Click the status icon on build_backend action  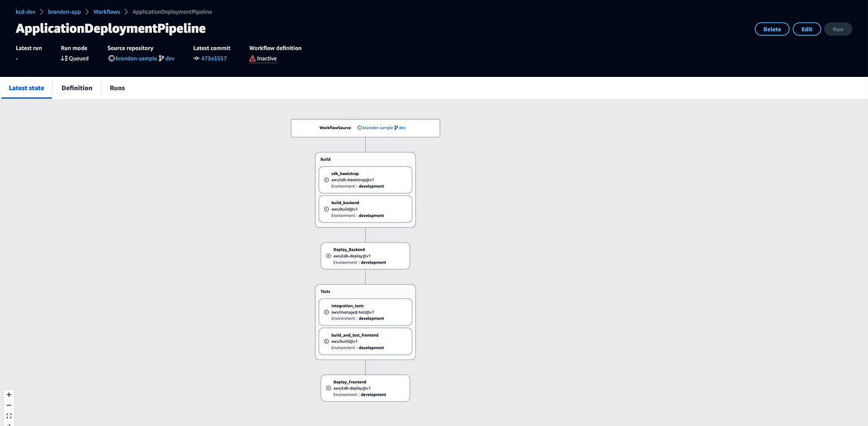coord(326,209)
